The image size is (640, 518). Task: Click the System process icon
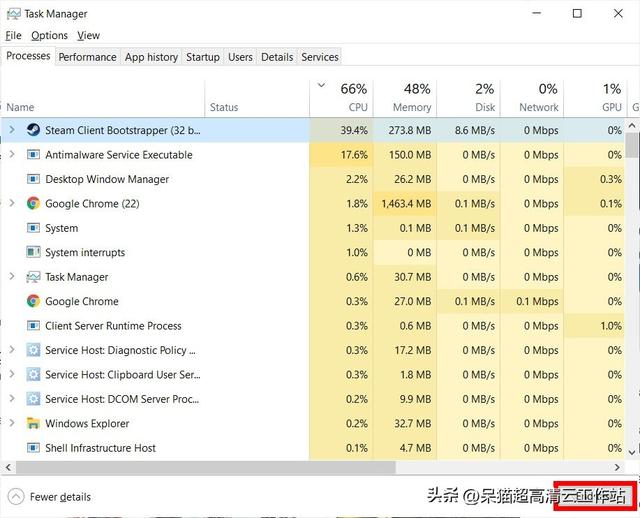point(33,228)
